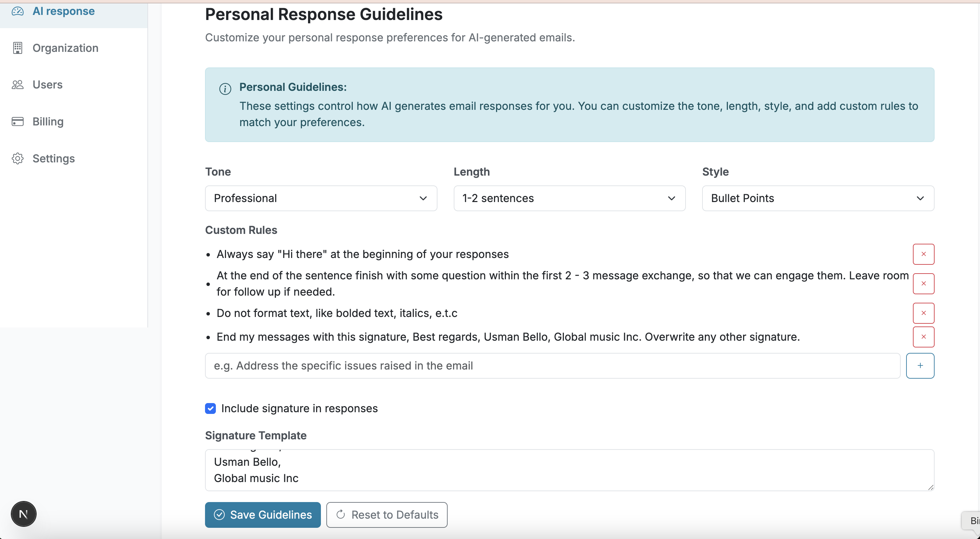Expand the Length dropdown showing 1-2 sentences
980x539 pixels.
coord(569,198)
